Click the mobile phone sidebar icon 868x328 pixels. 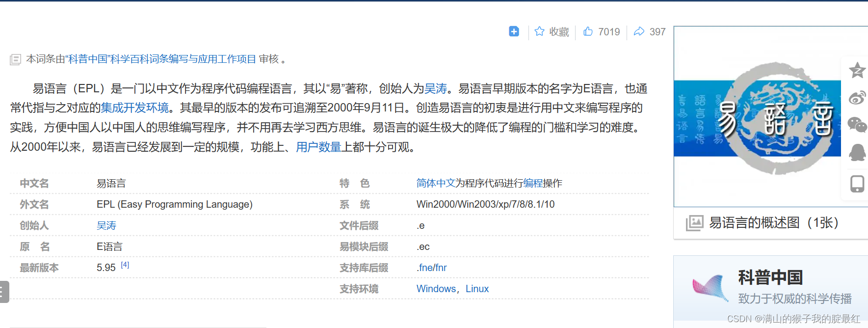point(857,184)
